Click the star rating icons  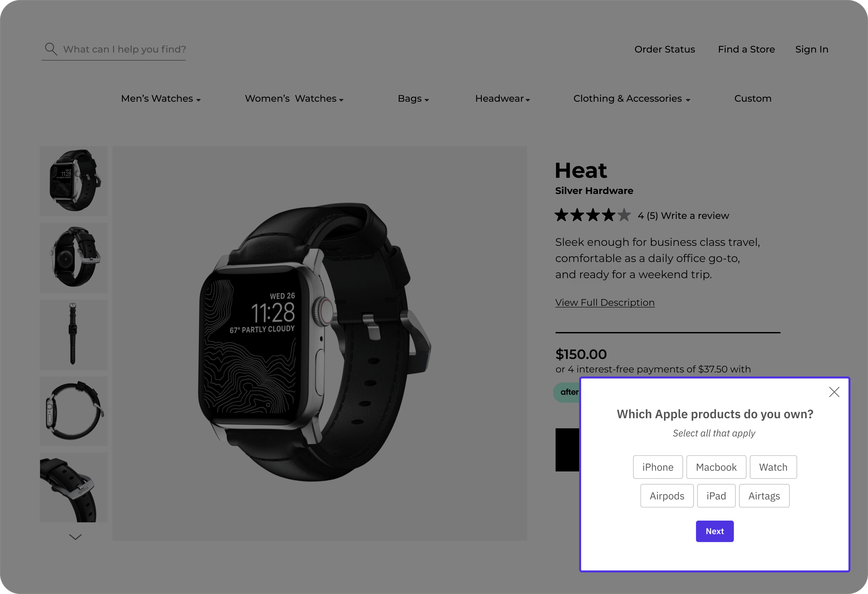click(x=593, y=215)
